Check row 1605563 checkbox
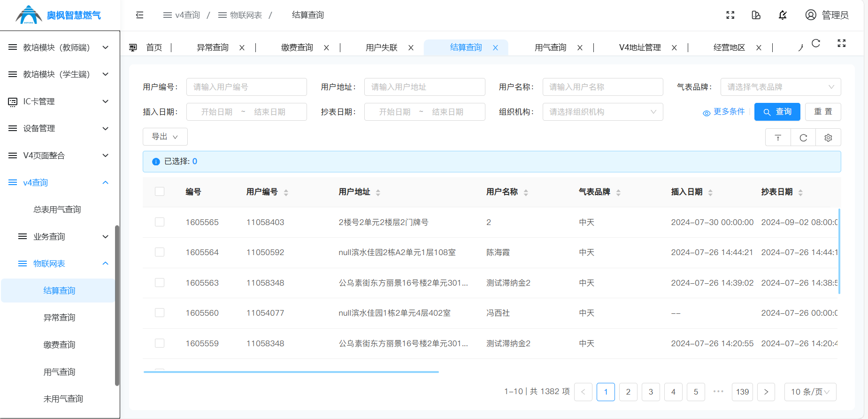The image size is (868, 419). (160, 283)
